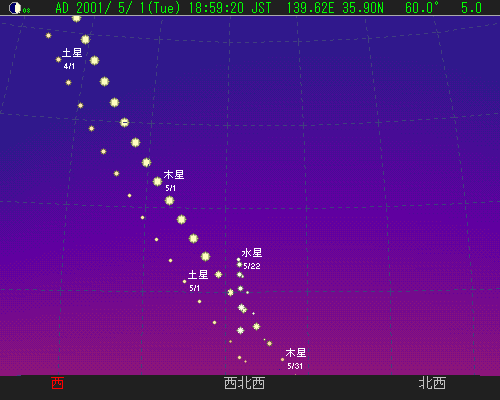Click the 土星 5/1 planet label
The height and width of the screenshot is (400, 500).
tap(198, 280)
